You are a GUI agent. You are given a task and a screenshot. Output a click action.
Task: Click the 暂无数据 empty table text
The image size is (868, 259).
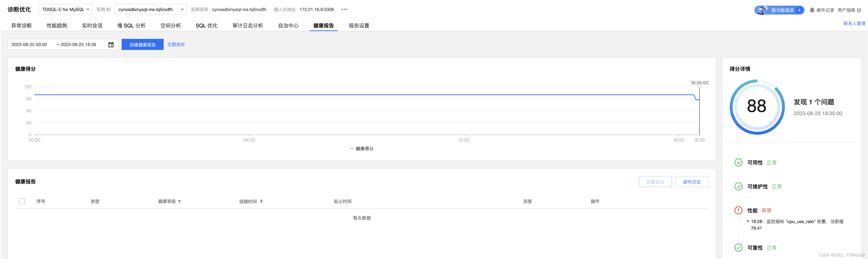362,218
